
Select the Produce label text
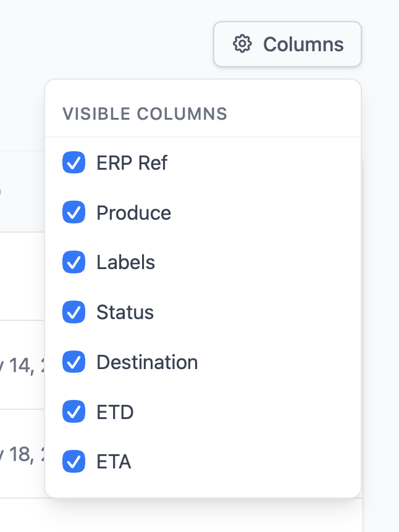[x=134, y=213]
